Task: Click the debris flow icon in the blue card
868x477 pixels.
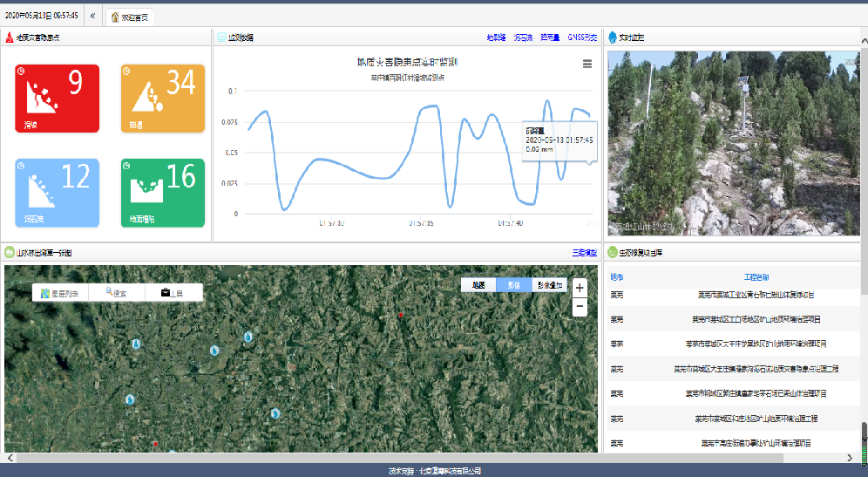Action: (42, 191)
